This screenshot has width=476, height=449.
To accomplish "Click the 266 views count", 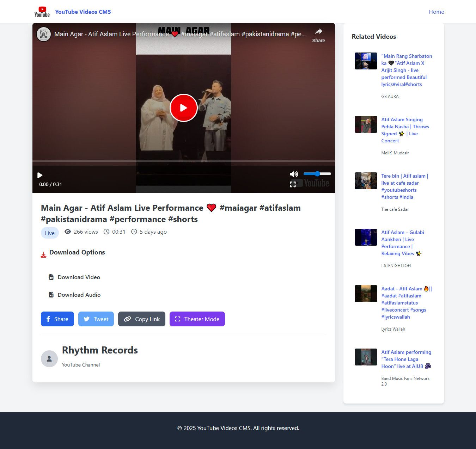I will 86,232.
